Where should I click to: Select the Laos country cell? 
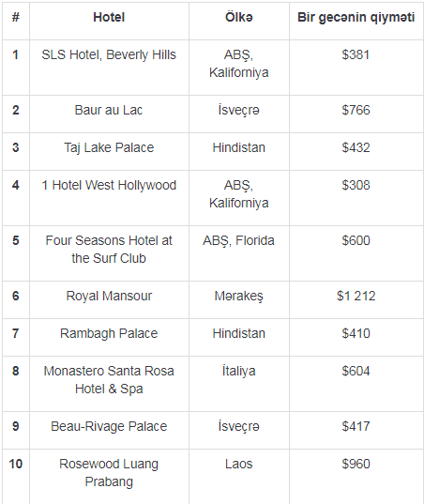(x=238, y=465)
